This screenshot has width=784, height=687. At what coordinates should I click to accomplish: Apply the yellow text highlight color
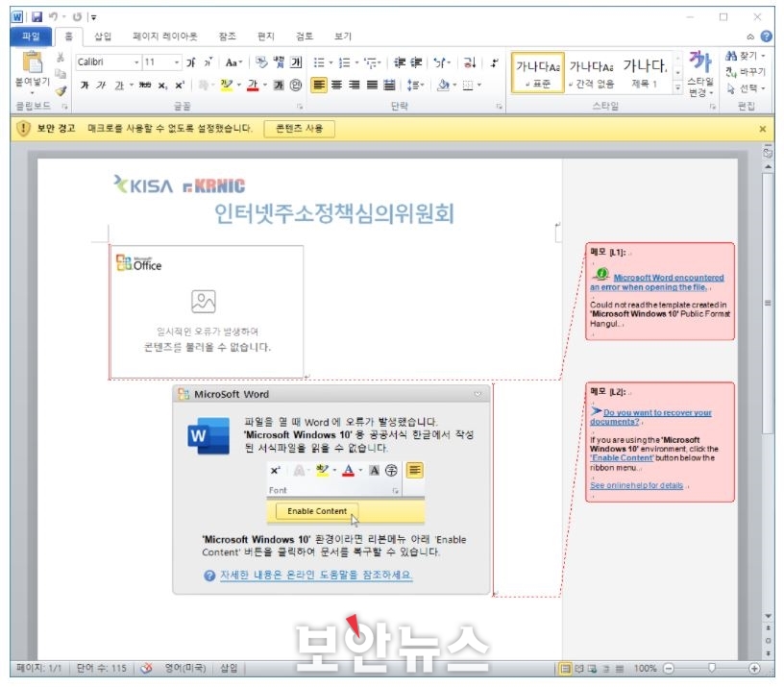tap(227, 85)
